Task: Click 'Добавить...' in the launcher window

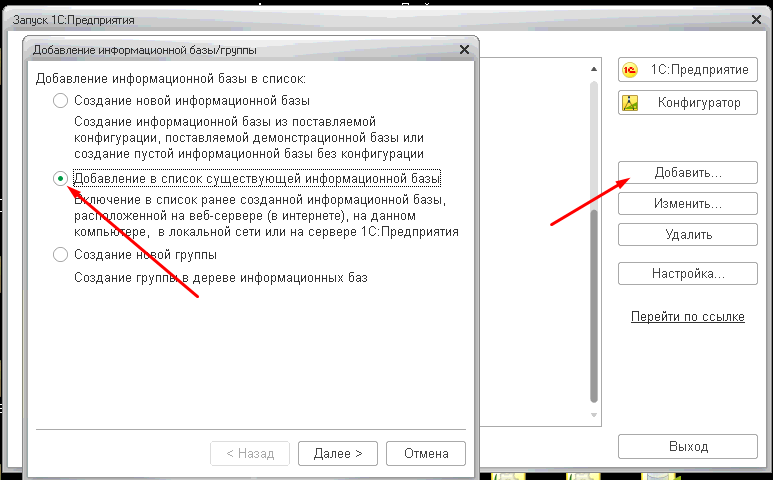Action: [x=688, y=172]
